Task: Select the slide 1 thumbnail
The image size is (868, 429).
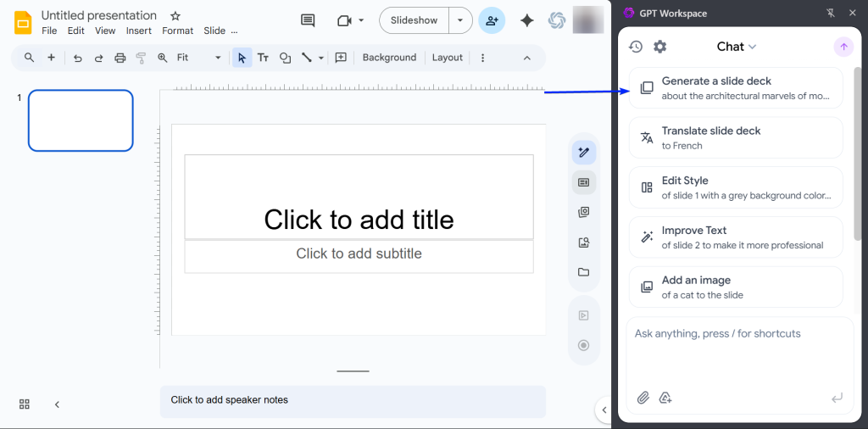Action: coord(81,120)
